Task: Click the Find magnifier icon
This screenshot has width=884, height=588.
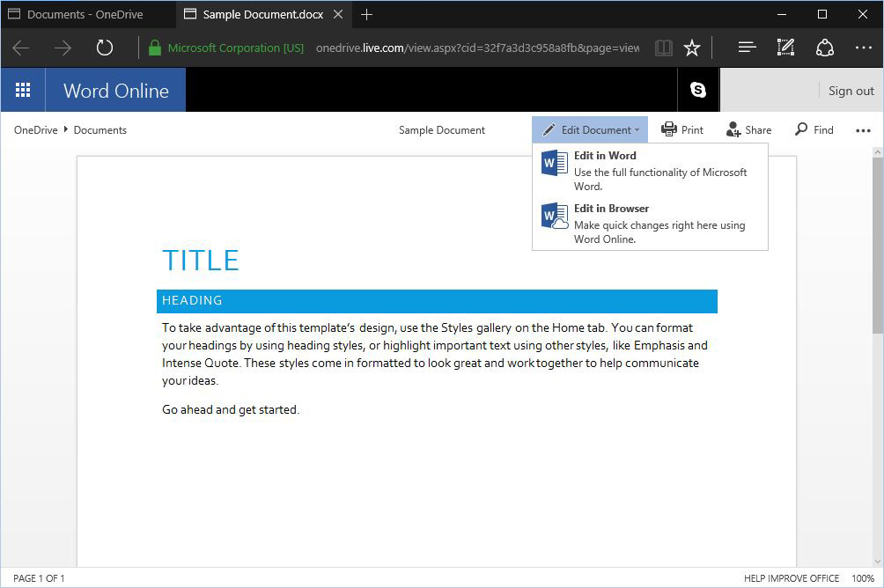Action: tap(801, 129)
